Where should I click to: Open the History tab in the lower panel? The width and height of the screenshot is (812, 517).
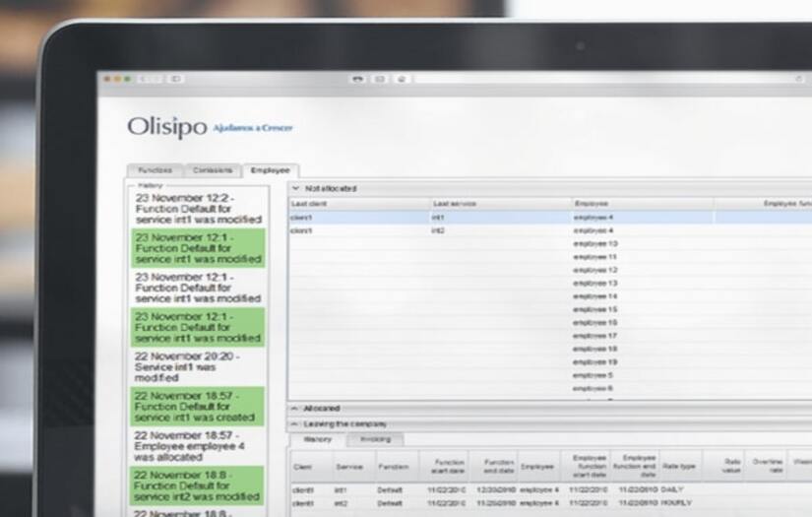click(318, 439)
